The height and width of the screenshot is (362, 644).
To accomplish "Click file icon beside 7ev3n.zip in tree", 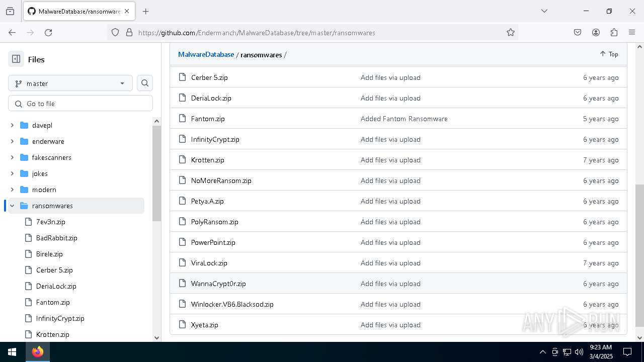I will (x=28, y=222).
